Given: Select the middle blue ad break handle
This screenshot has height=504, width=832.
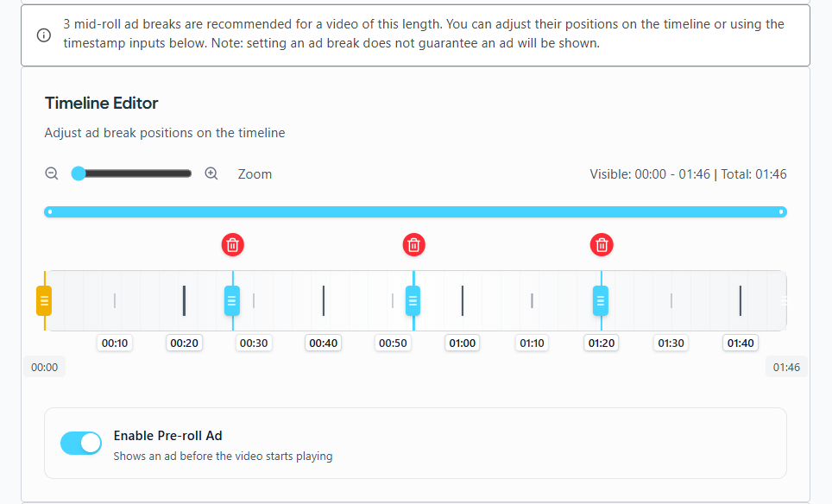Looking at the screenshot, I should tap(413, 300).
